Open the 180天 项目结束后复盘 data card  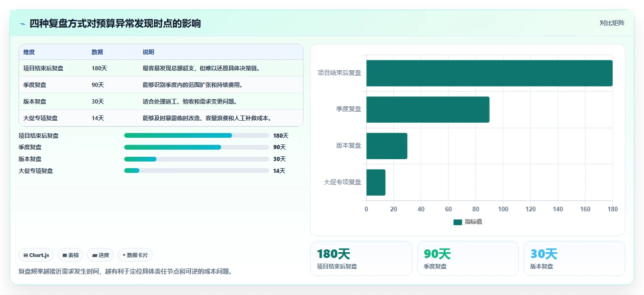tap(361, 258)
